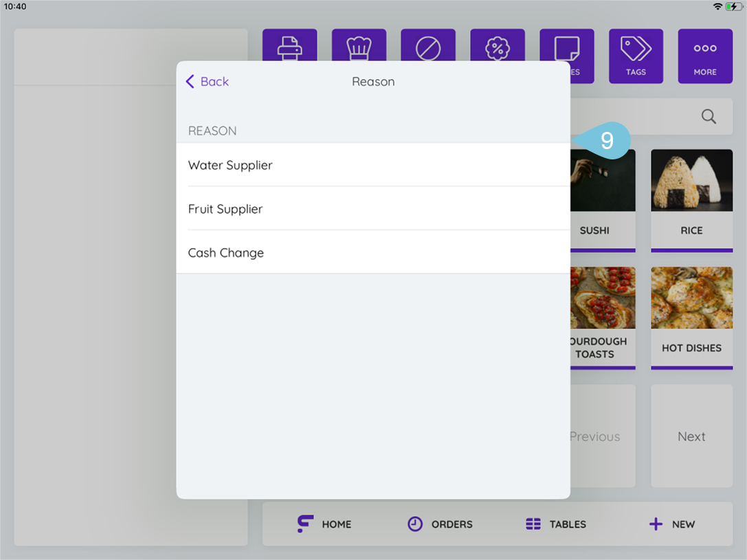This screenshot has width=747, height=560.
Task: Open the Tags button
Action: (x=636, y=56)
